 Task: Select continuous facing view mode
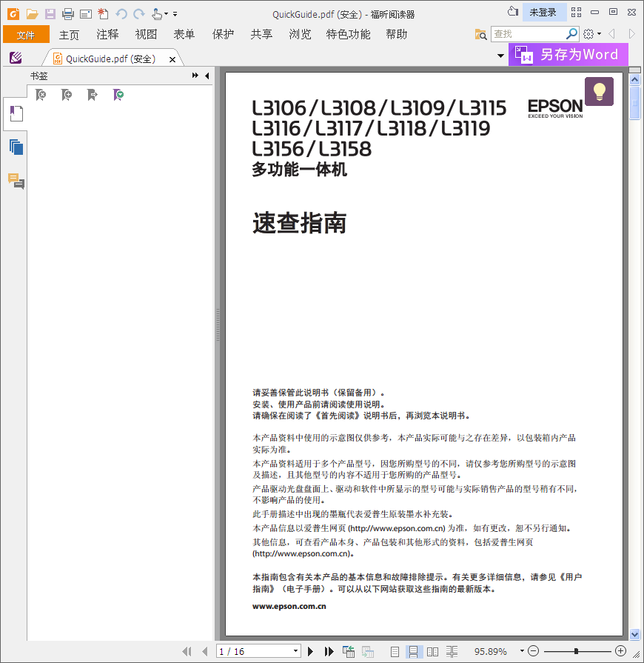pos(452,652)
